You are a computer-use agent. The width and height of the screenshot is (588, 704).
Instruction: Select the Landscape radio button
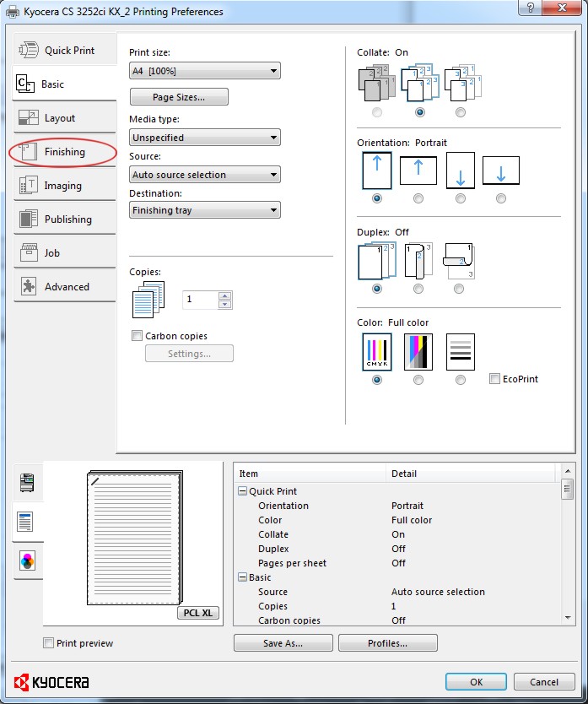tap(418, 198)
